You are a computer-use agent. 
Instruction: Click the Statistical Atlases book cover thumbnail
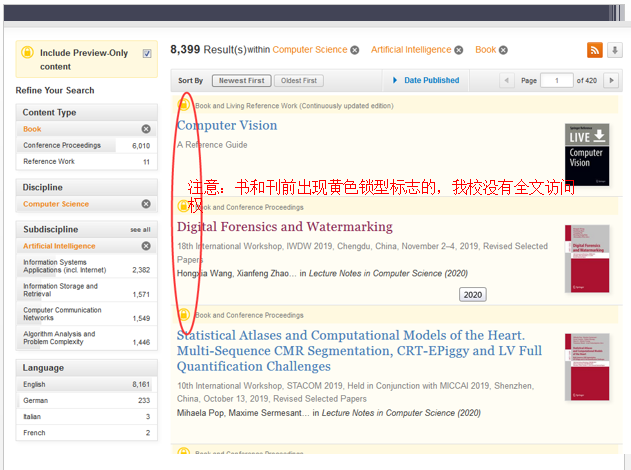click(x=587, y=367)
